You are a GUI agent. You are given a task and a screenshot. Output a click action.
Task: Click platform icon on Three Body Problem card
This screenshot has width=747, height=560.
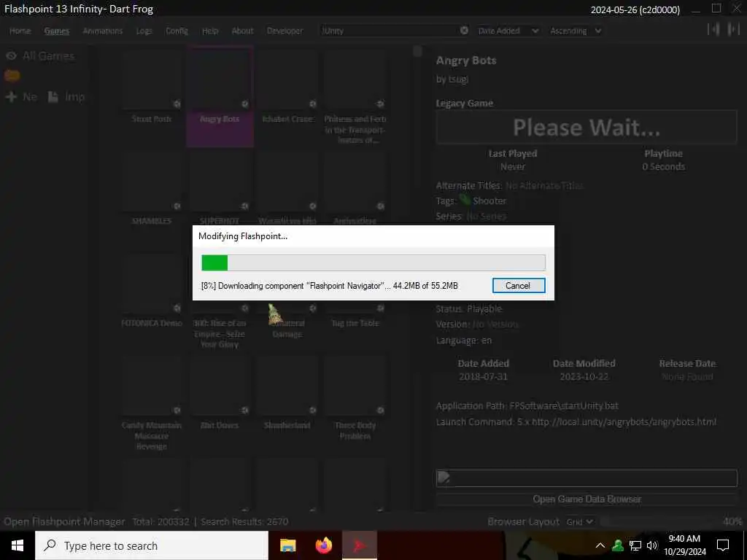point(381,410)
